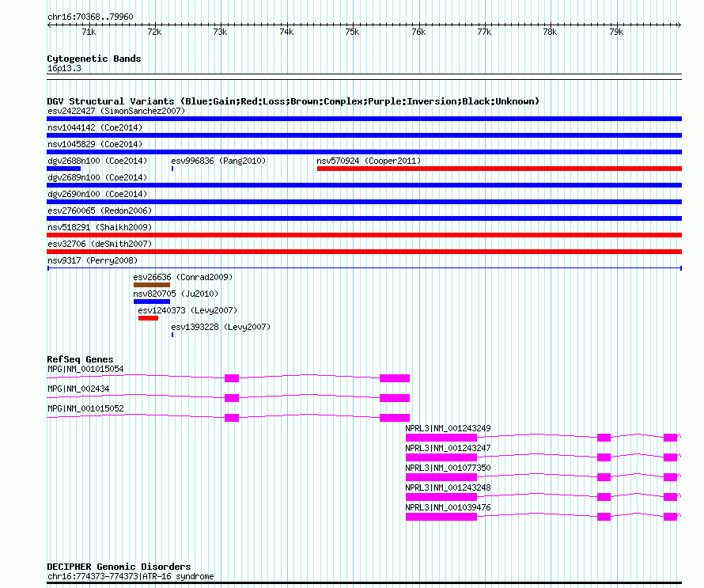
Task: Click the esv26636 (Conrad2009) label
Action: [x=183, y=277]
